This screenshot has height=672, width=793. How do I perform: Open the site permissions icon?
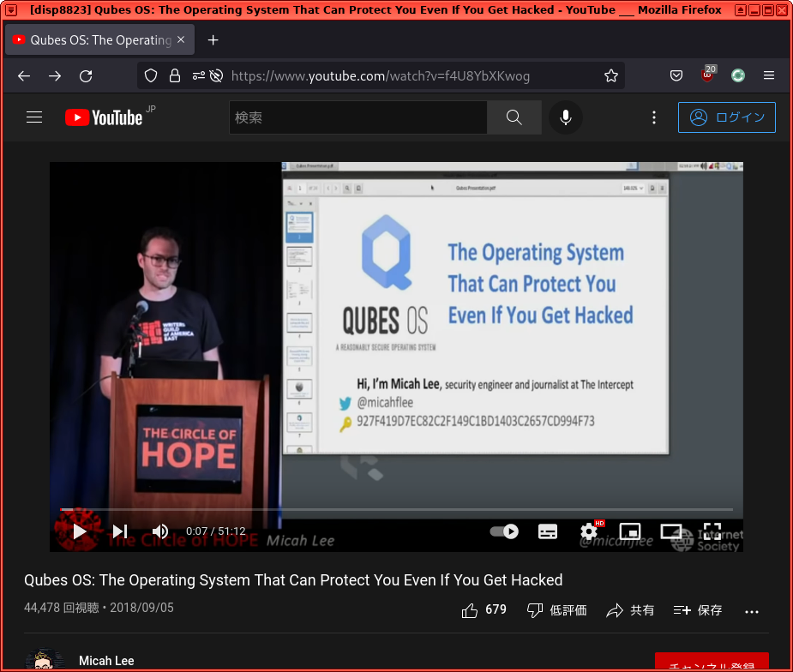click(198, 75)
